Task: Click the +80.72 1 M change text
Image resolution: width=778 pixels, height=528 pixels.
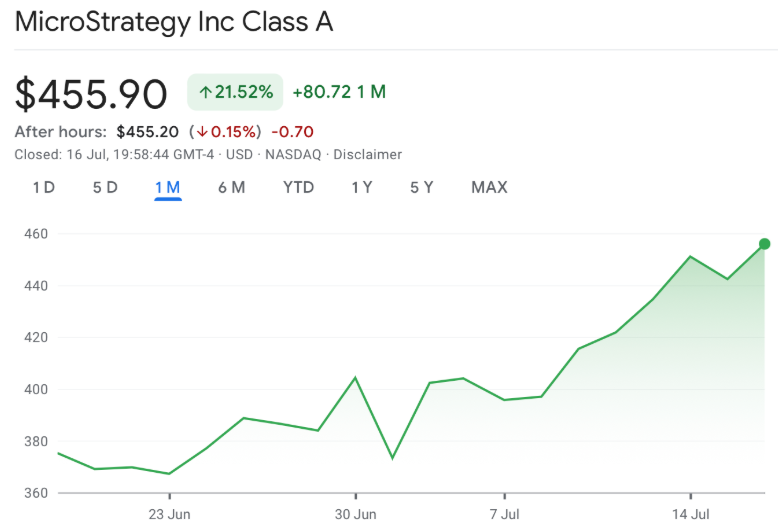Action: click(x=339, y=92)
